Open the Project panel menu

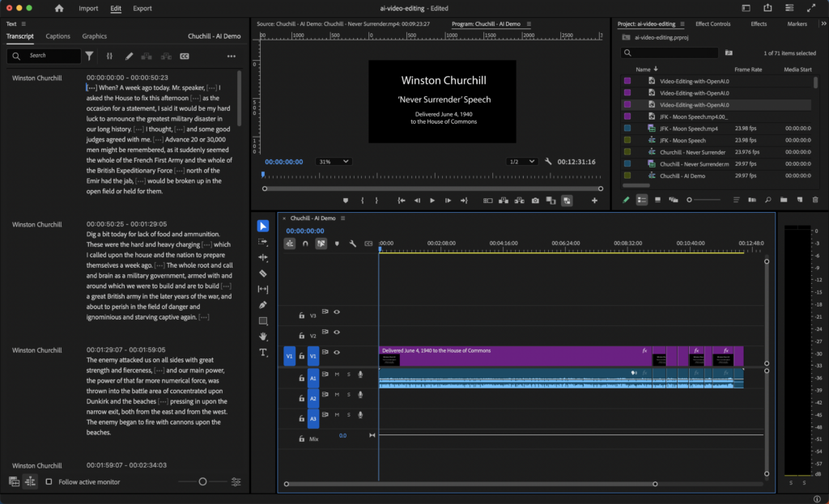click(x=682, y=23)
